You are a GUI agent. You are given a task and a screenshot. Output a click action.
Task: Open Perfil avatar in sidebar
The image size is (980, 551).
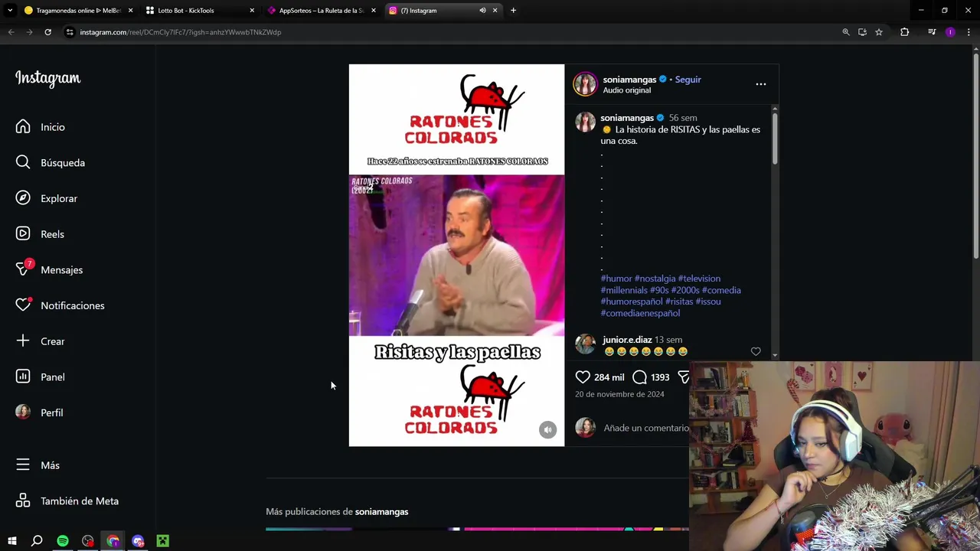coord(23,412)
